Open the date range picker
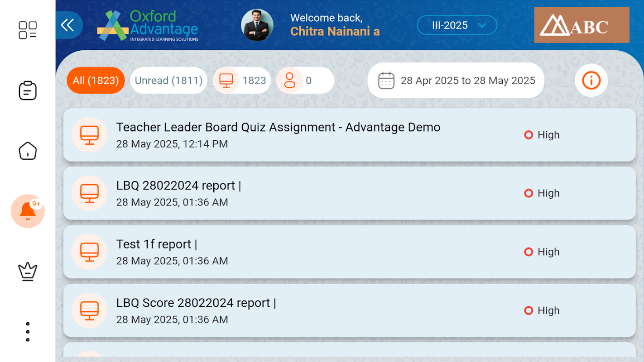The height and width of the screenshot is (362, 644). point(456,81)
